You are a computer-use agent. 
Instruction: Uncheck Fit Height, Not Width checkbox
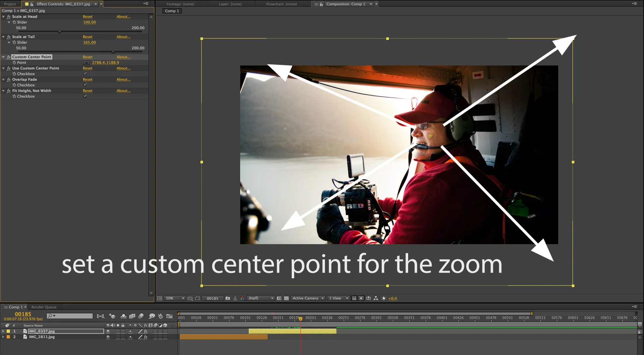pos(85,96)
